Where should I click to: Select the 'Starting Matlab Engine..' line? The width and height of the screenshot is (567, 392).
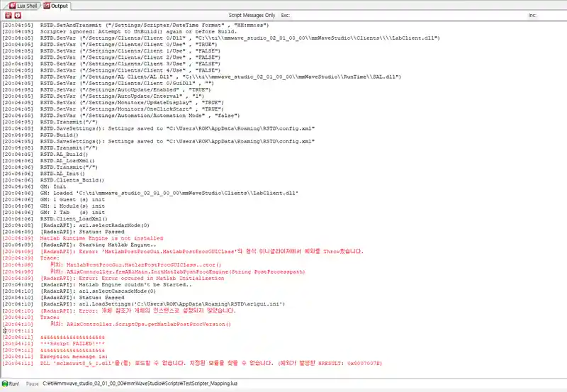[x=79, y=245]
